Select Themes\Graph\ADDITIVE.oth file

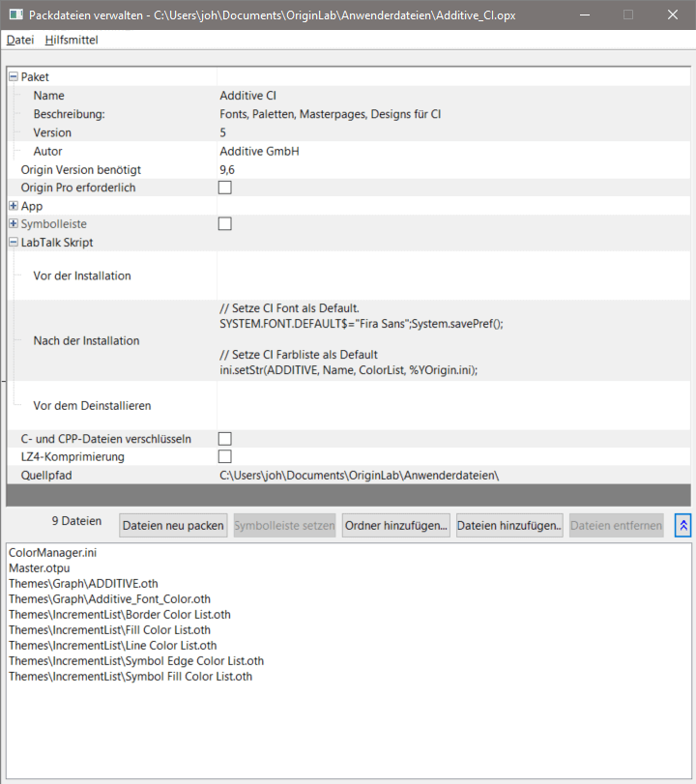[83, 584]
